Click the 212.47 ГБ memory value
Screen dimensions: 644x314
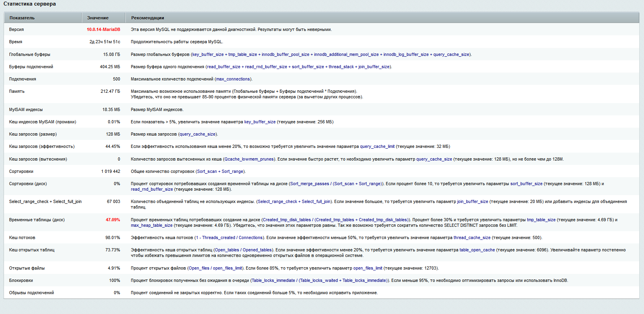tap(110, 91)
